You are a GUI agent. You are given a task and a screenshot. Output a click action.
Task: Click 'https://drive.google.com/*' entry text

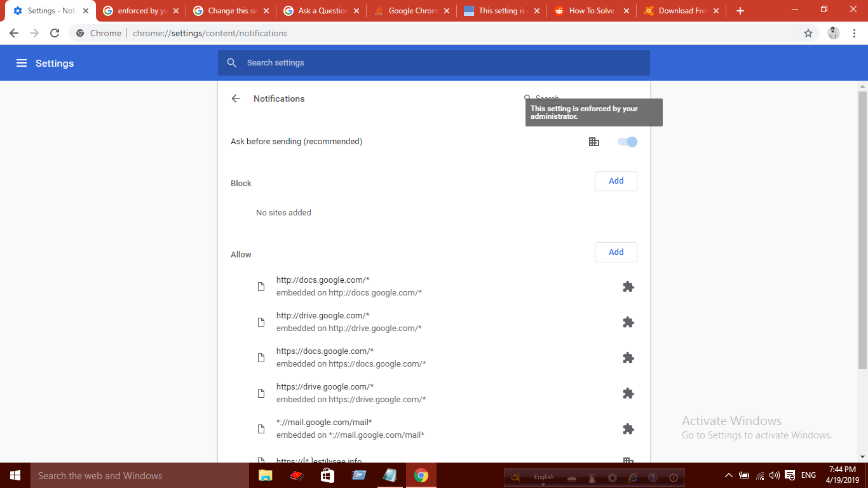325,387
